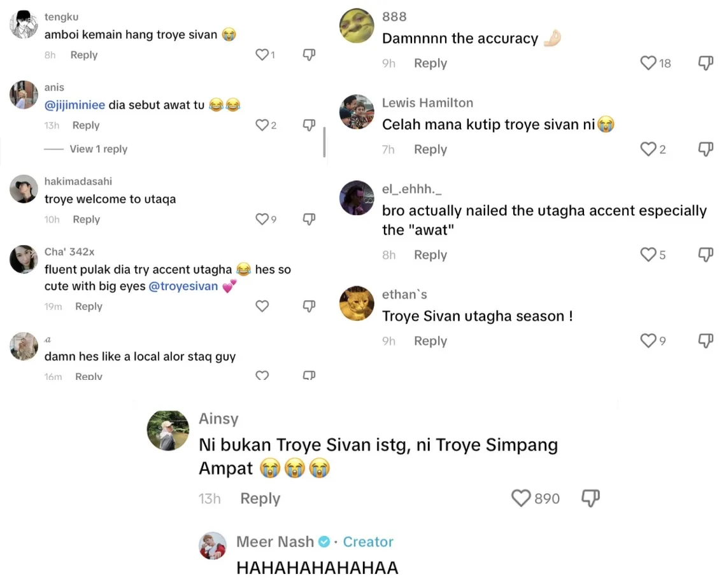
Task: Like Ainsy's comment with 890 likes
Action: pyautogui.click(x=521, y=498)
